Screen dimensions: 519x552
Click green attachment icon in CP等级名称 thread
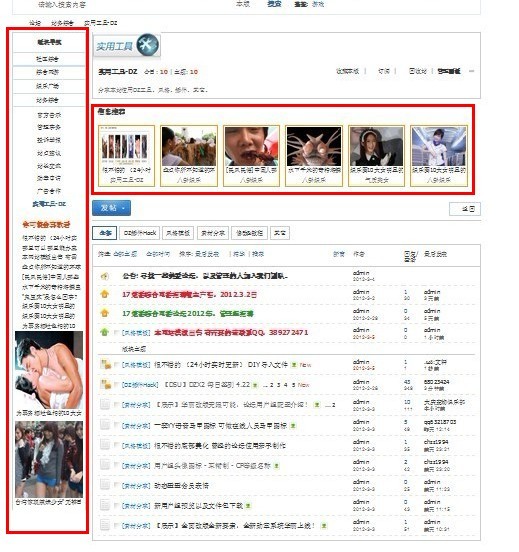click(x=276, y=466)
